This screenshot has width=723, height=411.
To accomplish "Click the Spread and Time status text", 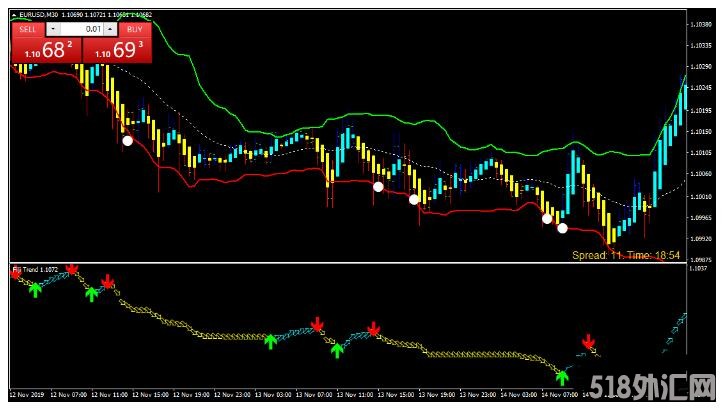I will click(625, 256).
